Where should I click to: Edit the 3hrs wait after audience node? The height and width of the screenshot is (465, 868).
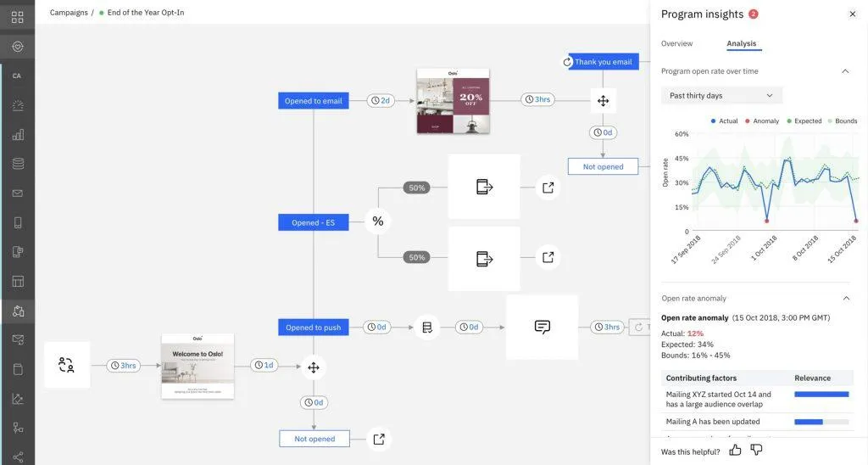(124, 365)
